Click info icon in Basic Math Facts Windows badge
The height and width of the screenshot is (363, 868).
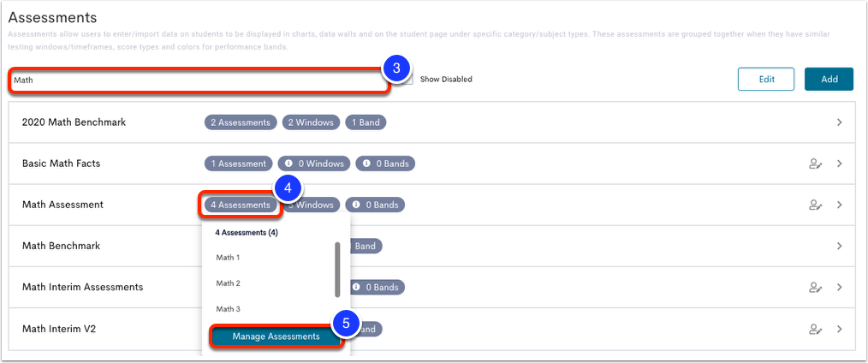pos(289,164)
